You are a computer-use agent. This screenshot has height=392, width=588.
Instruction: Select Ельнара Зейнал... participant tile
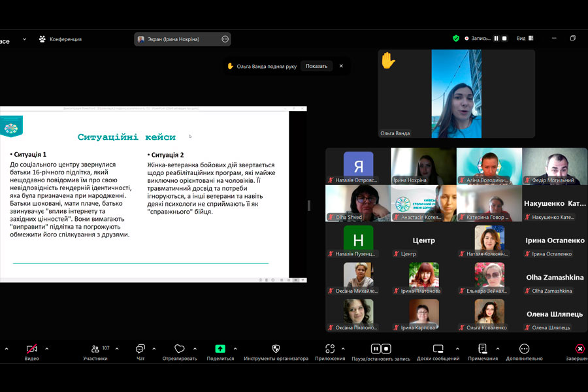(489, 277)
